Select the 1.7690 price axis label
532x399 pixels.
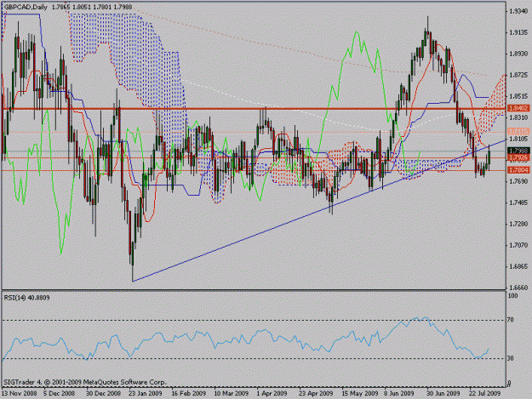click(519, 181)
